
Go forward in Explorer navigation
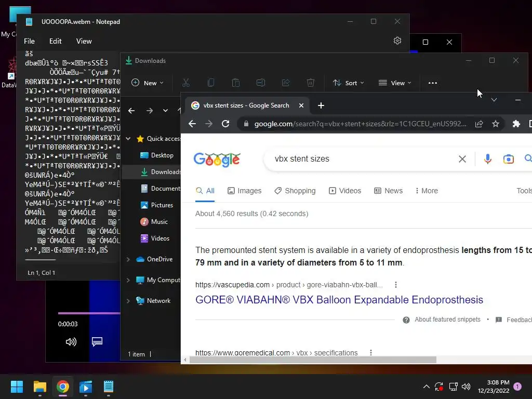[x=149, y=111]
